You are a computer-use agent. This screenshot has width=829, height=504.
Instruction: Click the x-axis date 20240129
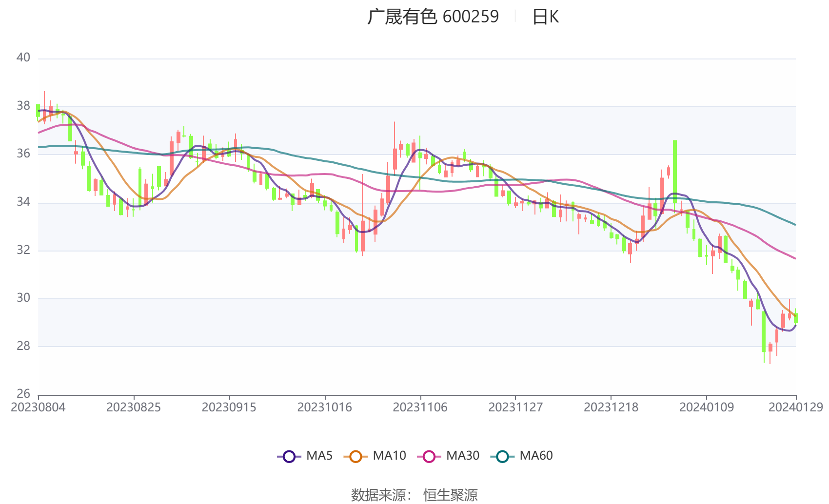(x=796, y=407)
